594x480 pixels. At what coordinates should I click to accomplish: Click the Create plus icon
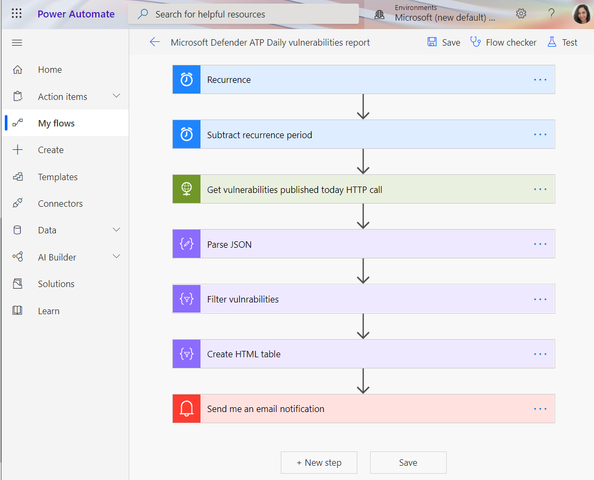coord(17,150)
